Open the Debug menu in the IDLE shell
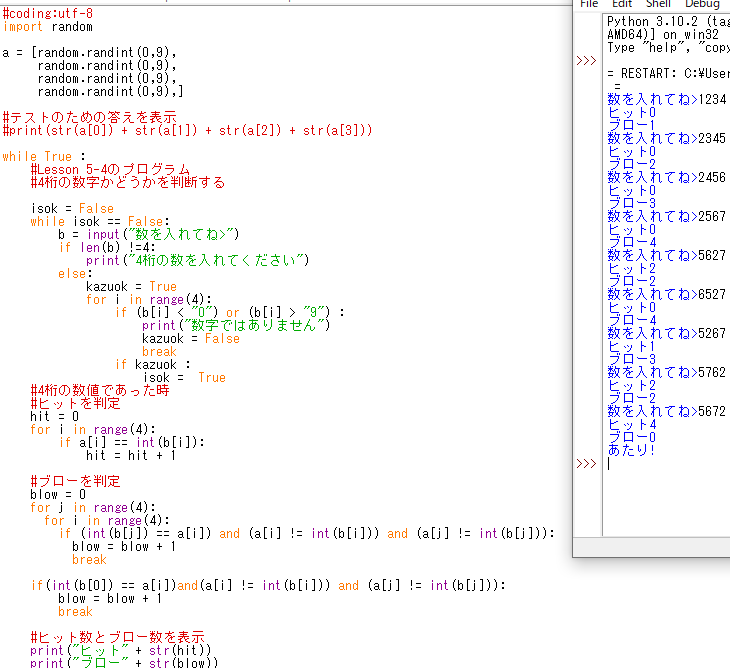 click(702, 4)
